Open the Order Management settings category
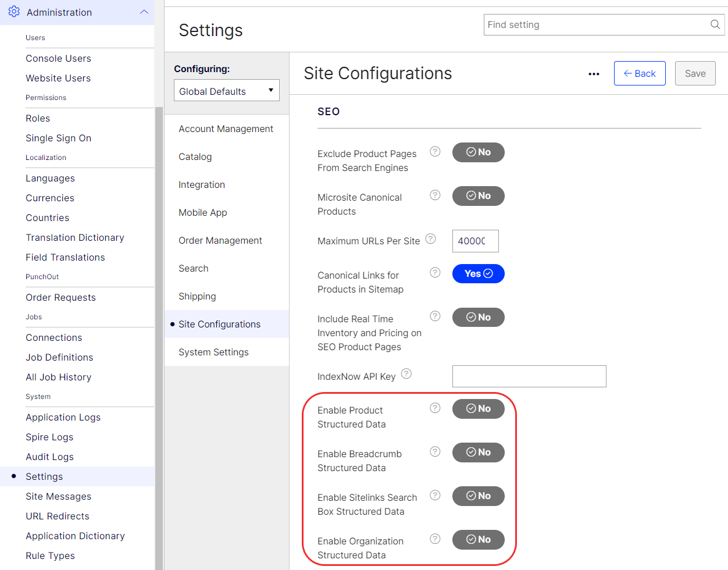Viewport: 728px width, 570px height. 220,240
